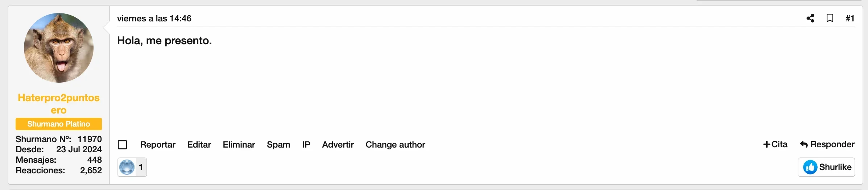Edit the post using Editar
The image size is (868, 190).
[x=199, y=145]
